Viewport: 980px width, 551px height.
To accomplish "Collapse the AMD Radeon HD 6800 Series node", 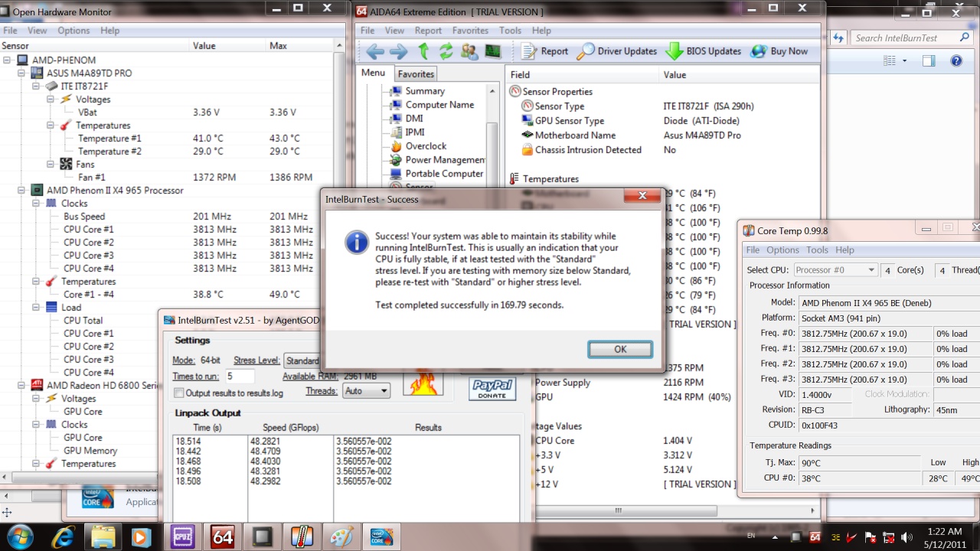I will tap(21, 385).
